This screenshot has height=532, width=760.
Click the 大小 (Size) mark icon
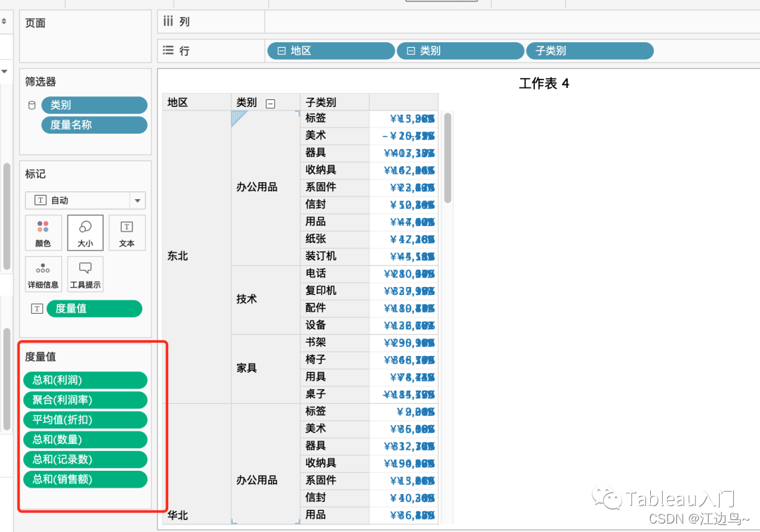pos(85,233)
